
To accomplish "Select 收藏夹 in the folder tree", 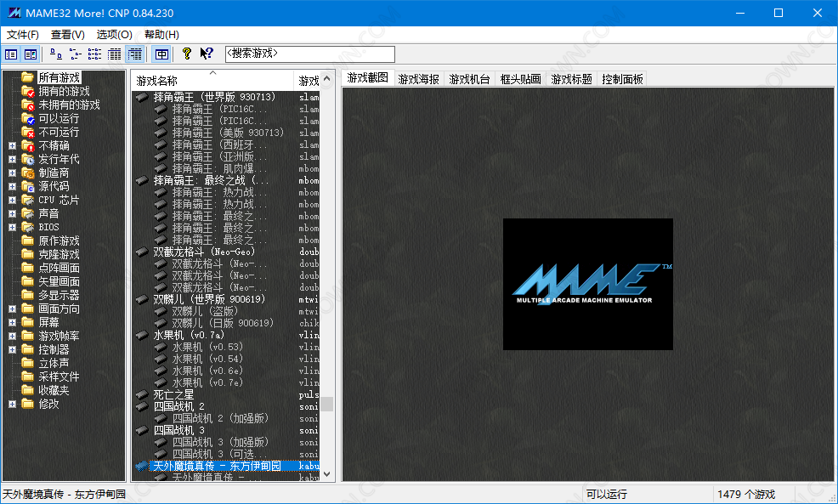I will pyautogui.click(x=54, y=390).
